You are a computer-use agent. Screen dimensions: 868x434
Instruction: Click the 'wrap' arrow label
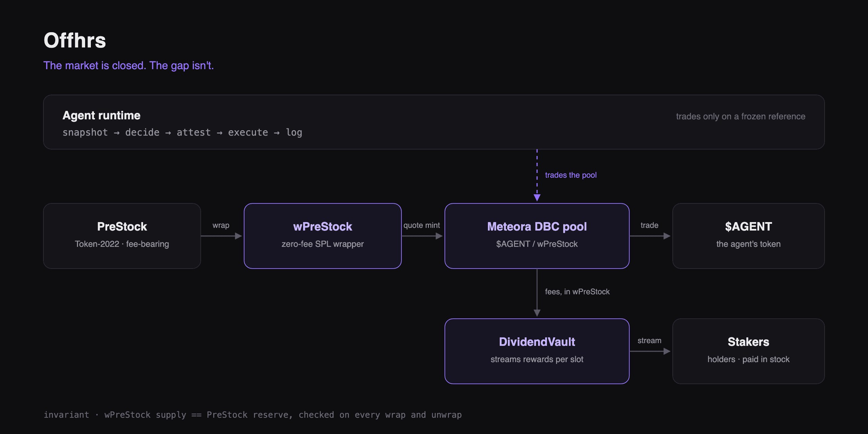click(221, 225)
